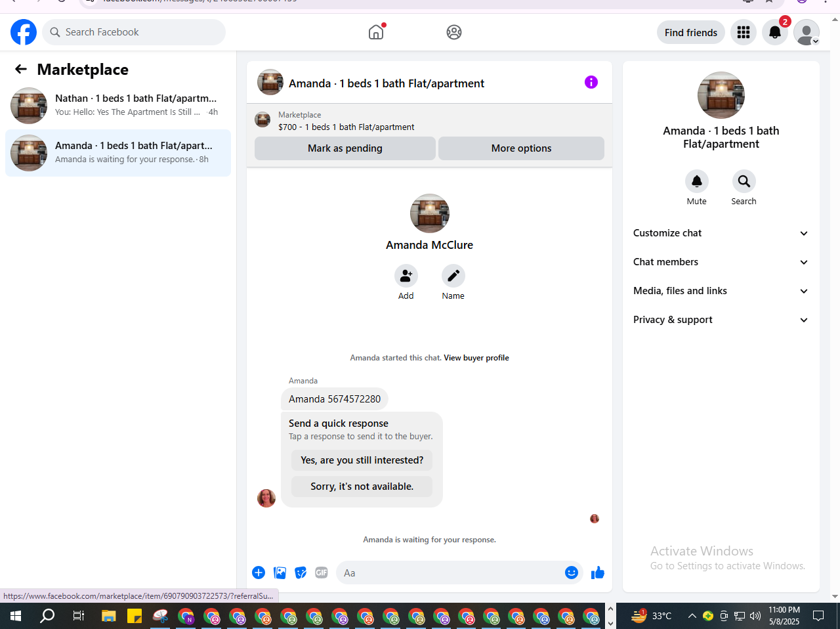Image resolution: width=840 pixels, height=629 pixels.
Task: Click the message 'Amanda 5674572280'
Action: 335,399
